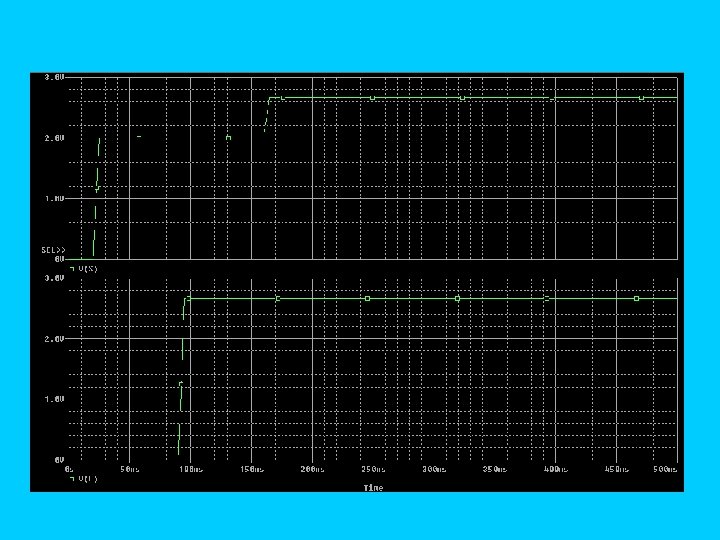Click the V(S) trace symbol near 470ms

(x=641, y=98)
